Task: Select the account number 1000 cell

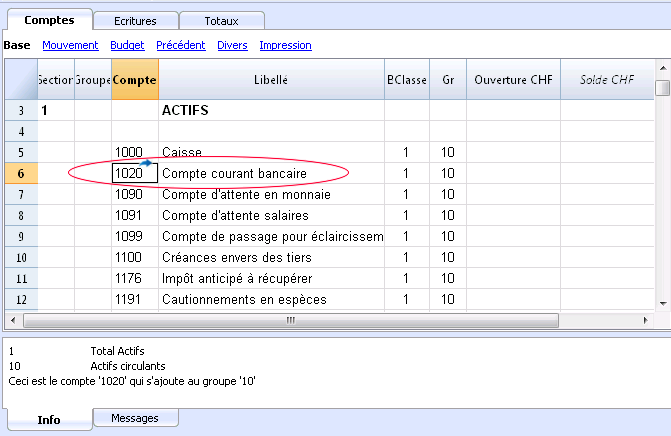Action: [135, 152]
